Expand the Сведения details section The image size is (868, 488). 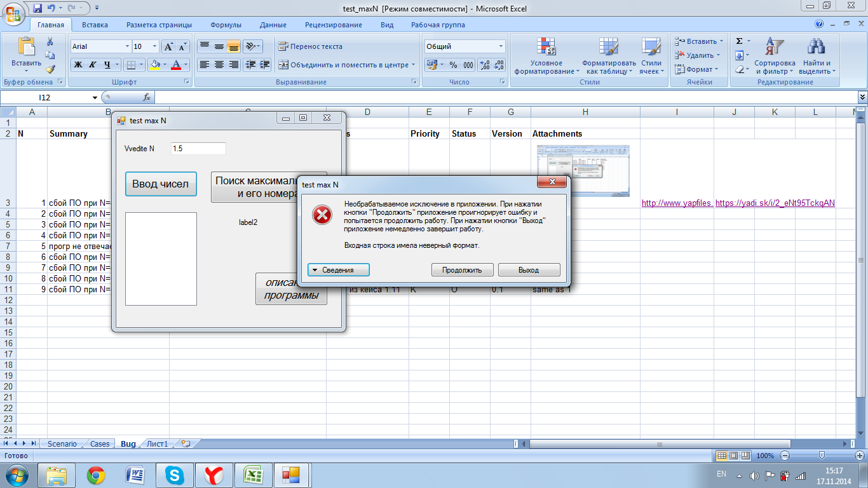pyautogui.click(x=338, y=270)
